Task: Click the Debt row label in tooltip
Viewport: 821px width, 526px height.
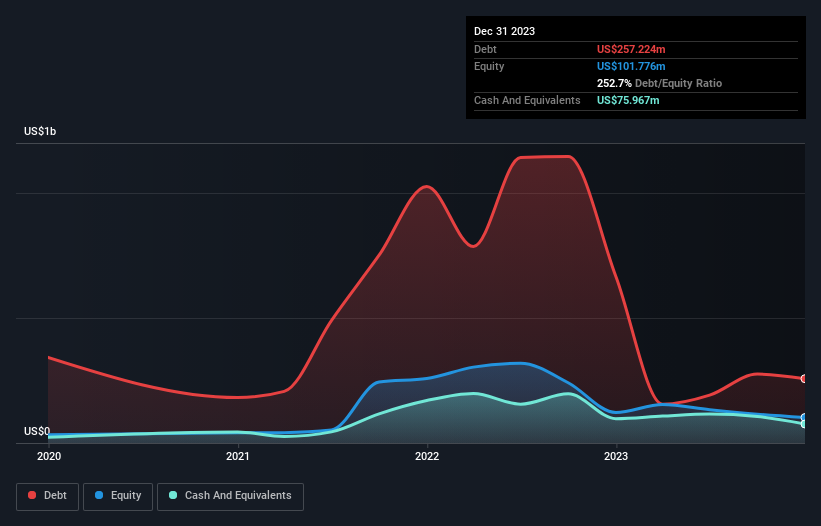Action: coord(485,49)
